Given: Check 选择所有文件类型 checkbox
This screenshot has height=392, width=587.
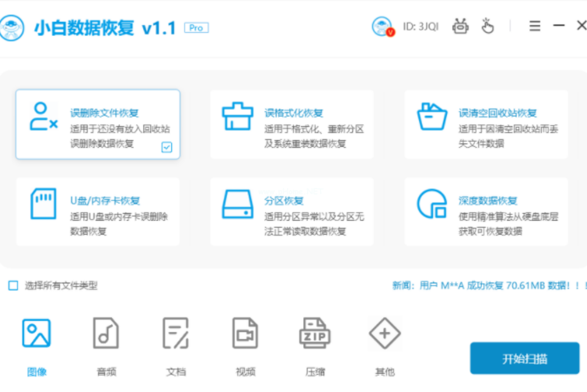Looking at the screenshot, I should pyautogui.click(x=13, y=285).
